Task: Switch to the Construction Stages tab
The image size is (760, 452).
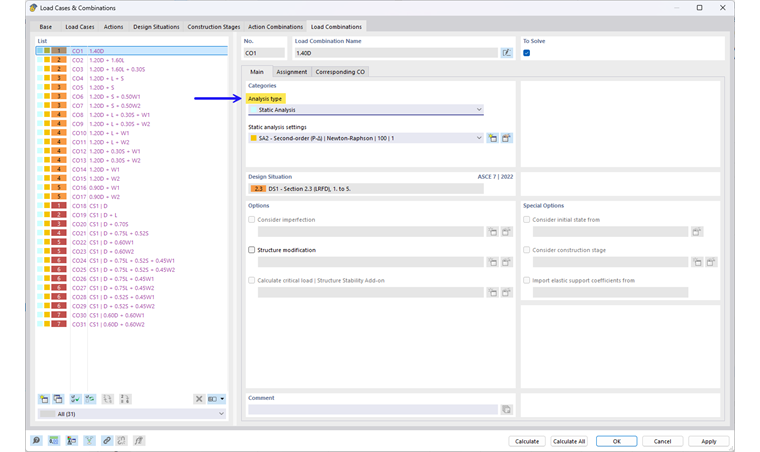Action: [214, 27]
